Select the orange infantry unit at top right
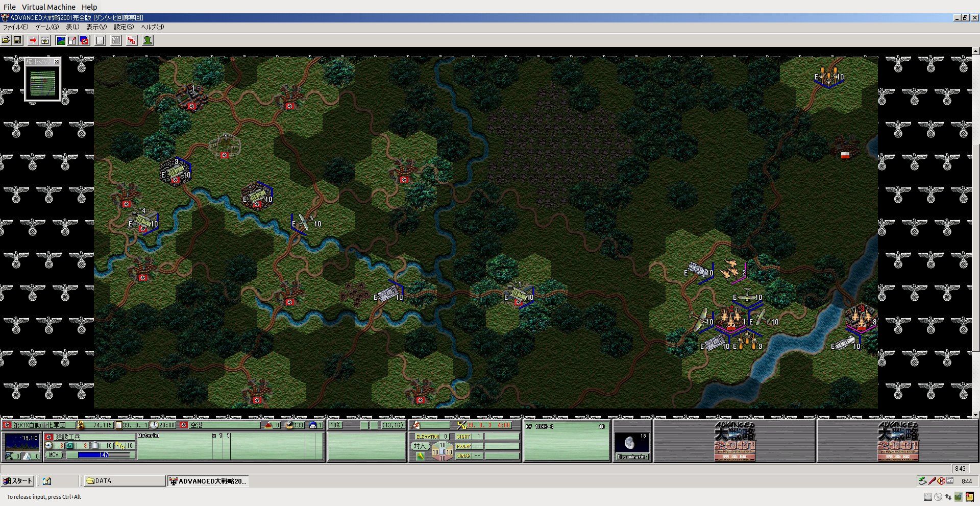The image size is (980, 506). (x=828, y=77)
